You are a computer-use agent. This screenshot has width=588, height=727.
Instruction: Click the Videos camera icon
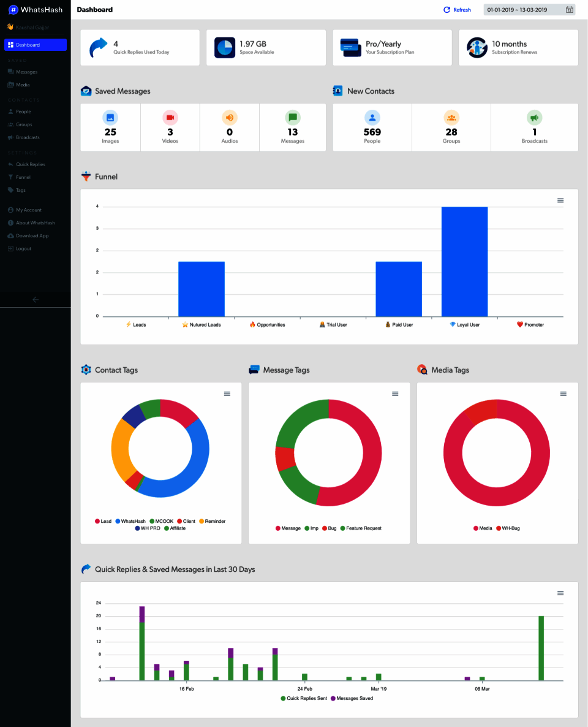pyautogui.click(x=170, y=118)
